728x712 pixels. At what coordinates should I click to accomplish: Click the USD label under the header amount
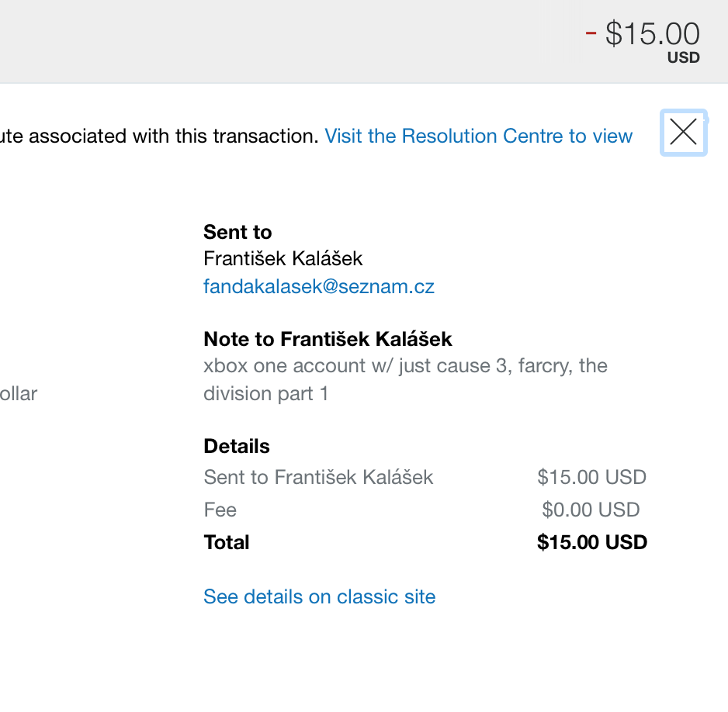pyautogui.click(x=684, y=57)
